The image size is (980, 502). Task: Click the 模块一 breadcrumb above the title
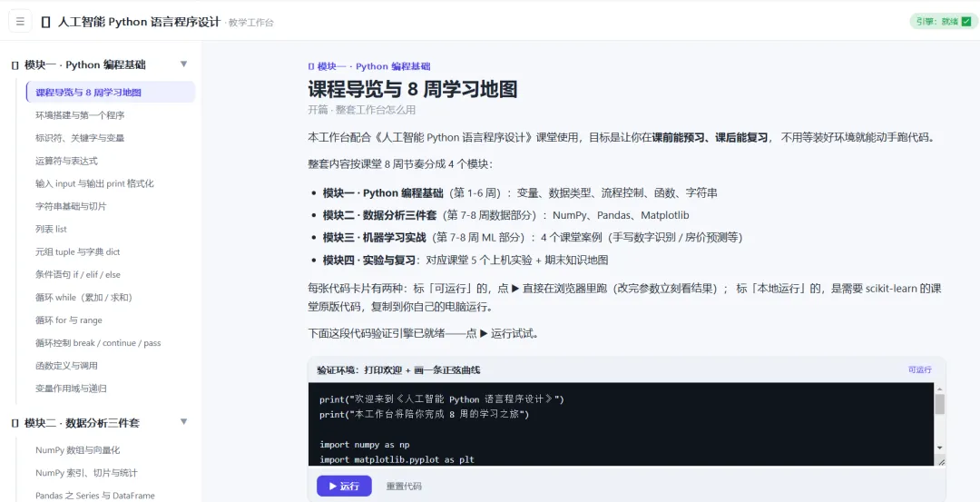click(368, 66)
